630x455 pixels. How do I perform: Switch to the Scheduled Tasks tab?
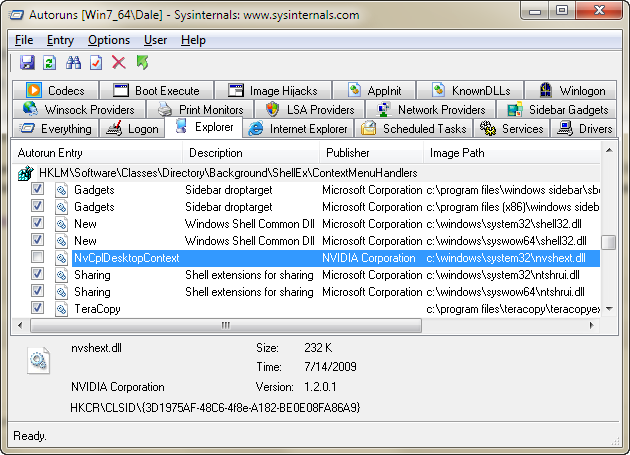tap(414, 128)
